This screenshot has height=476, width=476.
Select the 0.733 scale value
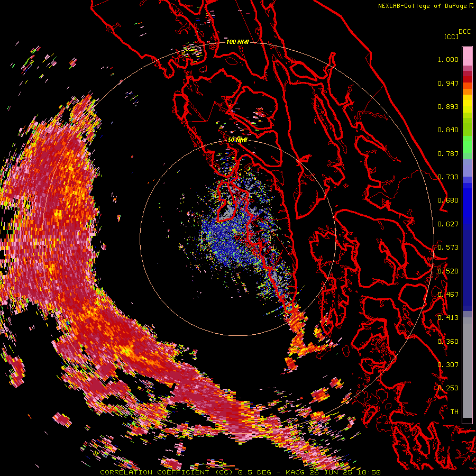(x=448, y=177)
